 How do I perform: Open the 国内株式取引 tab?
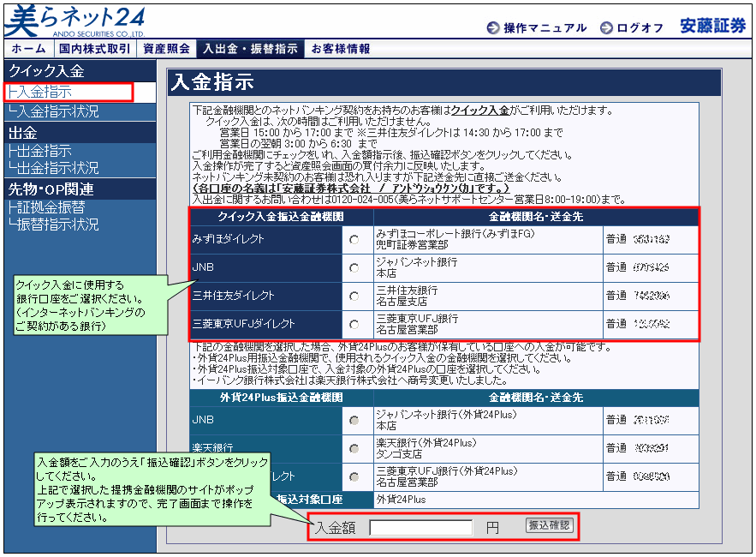tap(94, 49)
